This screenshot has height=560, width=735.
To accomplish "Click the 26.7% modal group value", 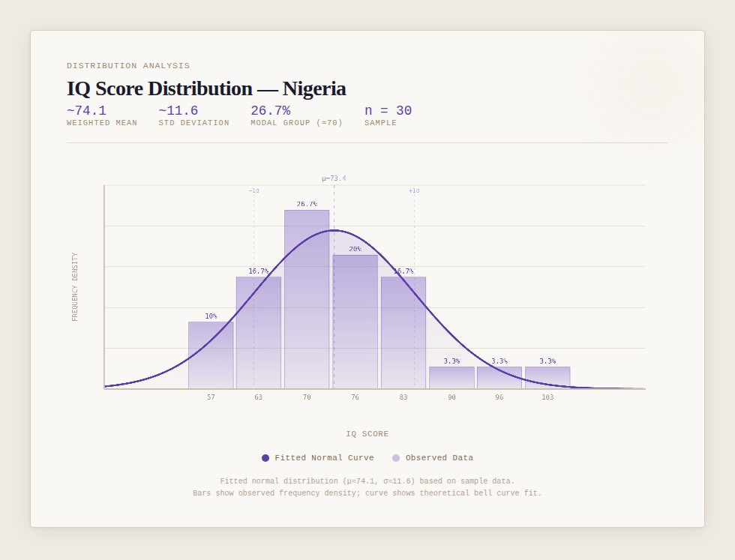I will (x=271, y=111).
